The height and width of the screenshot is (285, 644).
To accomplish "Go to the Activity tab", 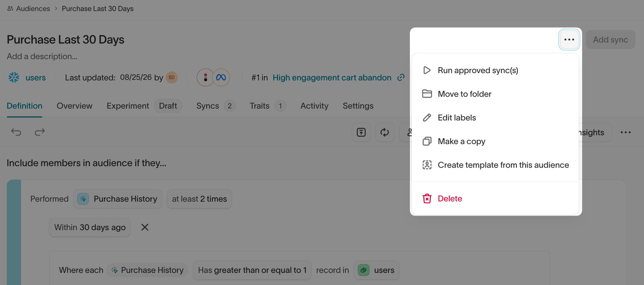I will (314, 106).
